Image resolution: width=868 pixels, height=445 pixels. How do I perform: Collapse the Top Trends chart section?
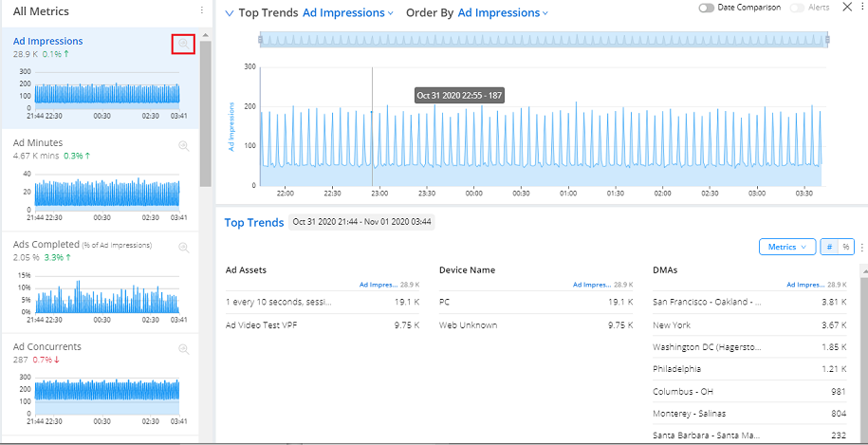coord(229,13)
